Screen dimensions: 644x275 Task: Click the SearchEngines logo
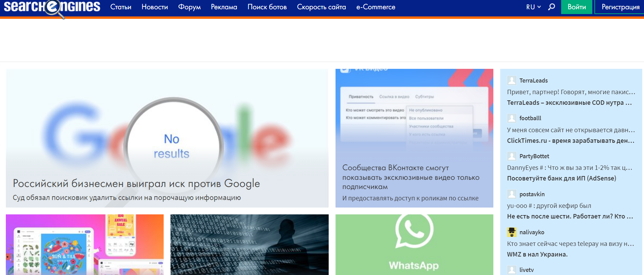click(52, 8)
